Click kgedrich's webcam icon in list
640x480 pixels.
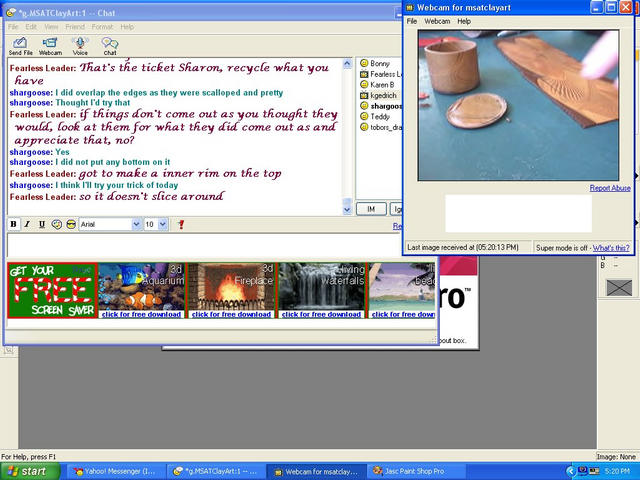pos(364,95)
